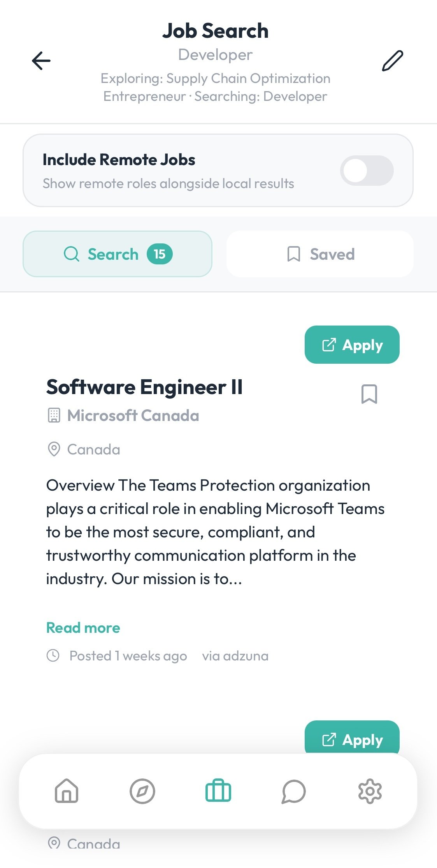Switch to the Search tab
Viewport: 437px width, 868px height.
click(118, 254)
